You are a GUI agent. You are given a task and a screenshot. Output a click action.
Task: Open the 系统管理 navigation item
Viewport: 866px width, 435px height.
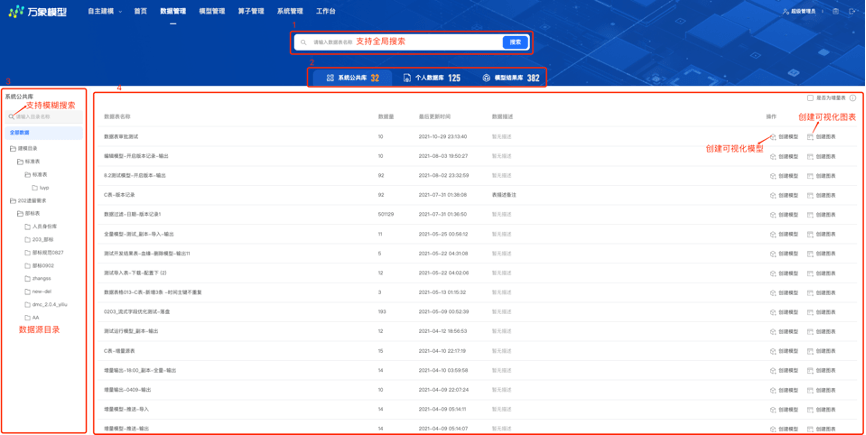point(290,12)
